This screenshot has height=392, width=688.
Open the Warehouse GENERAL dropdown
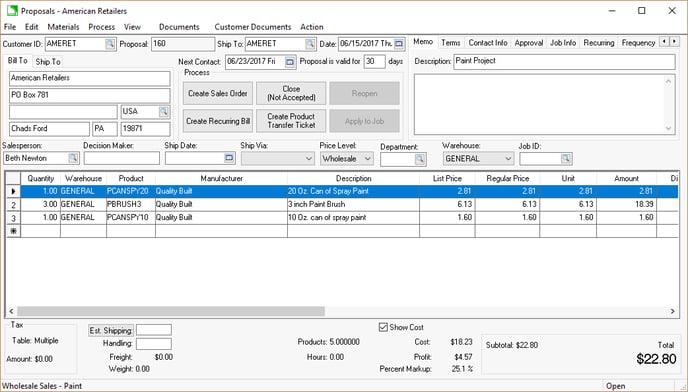click(x=508, y=158)
